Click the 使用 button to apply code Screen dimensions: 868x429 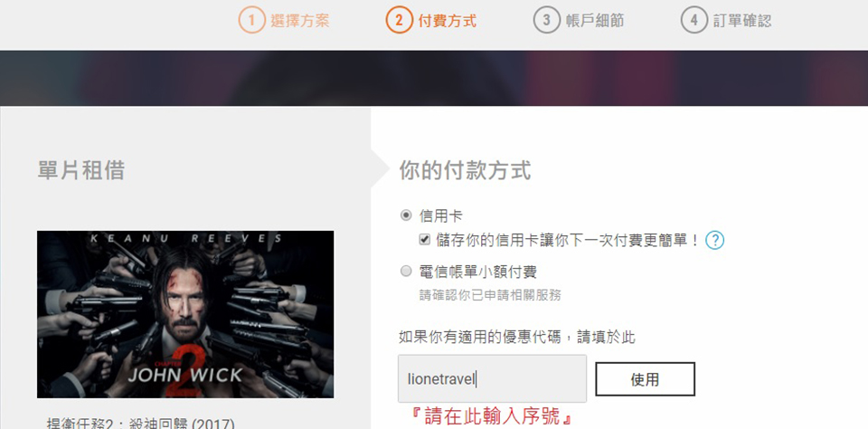point(645,379)
